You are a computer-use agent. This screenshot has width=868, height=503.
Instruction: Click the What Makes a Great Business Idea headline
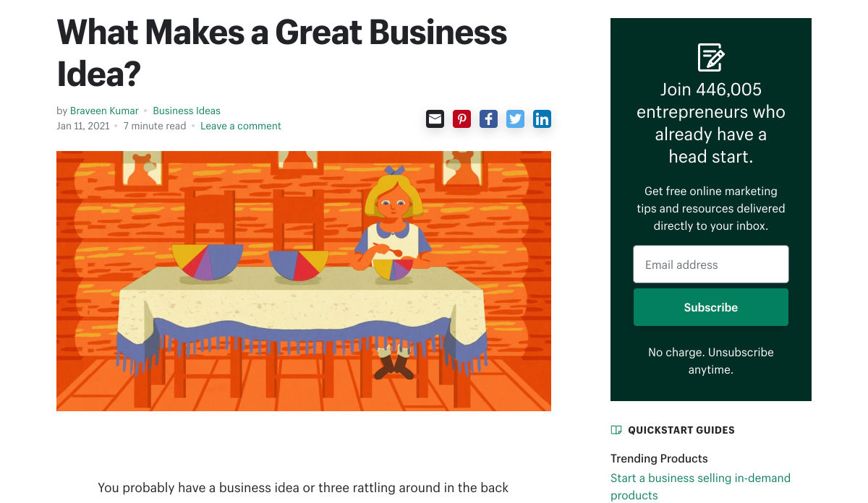pyautogui.click(x=281, y=53)
